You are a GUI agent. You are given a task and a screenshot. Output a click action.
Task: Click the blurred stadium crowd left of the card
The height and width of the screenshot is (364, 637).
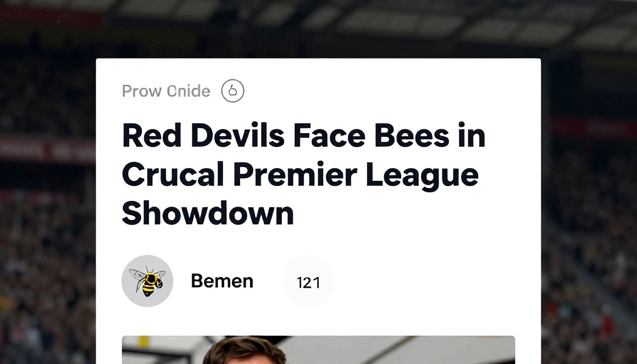pos(46,249)
